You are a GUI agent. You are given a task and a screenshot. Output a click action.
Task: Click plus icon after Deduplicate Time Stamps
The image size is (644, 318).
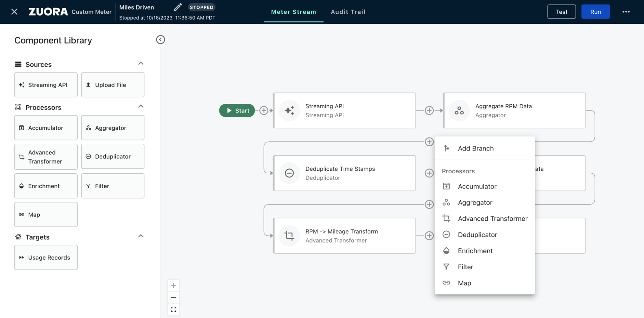(429, 173)
